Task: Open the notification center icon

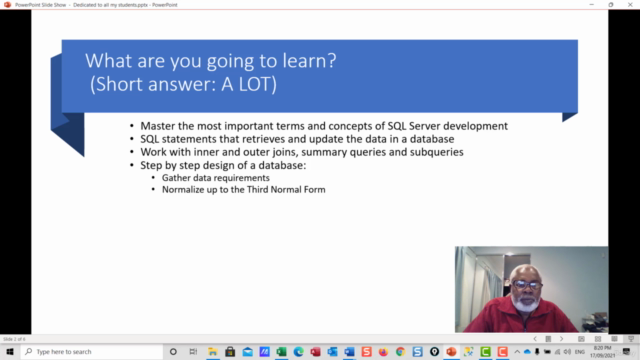Action: 627,351
